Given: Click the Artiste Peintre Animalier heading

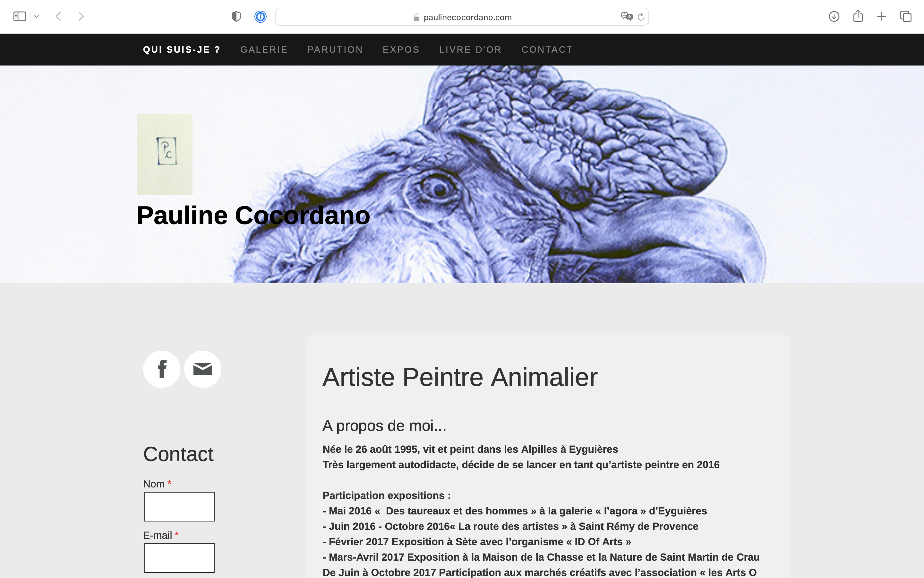Looking at the screenshot, I should tap(460, 377).
